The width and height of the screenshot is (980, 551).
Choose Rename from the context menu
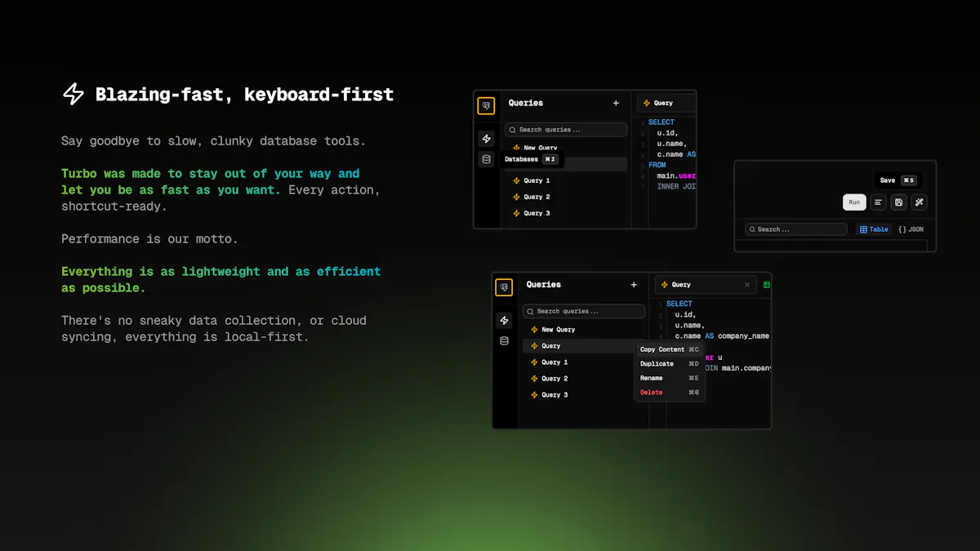(670, 378)
